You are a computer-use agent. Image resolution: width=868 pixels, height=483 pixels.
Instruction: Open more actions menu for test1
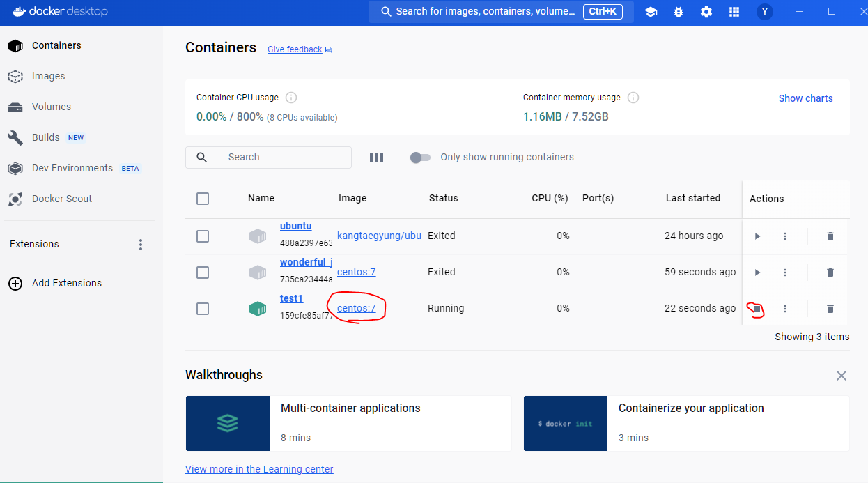point(785,309)
